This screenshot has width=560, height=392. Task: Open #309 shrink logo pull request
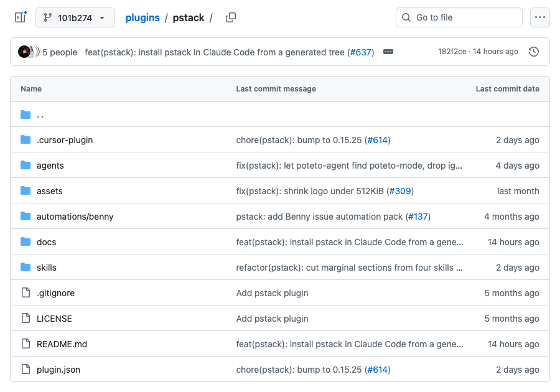(400, 191)
